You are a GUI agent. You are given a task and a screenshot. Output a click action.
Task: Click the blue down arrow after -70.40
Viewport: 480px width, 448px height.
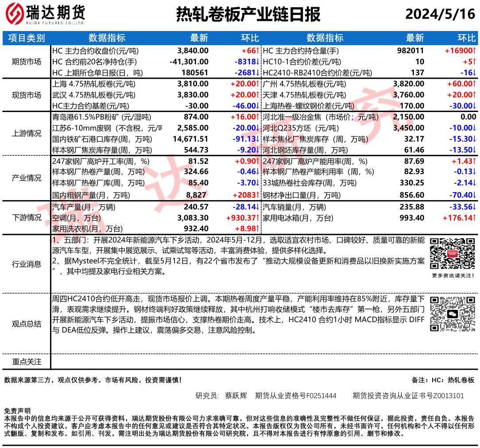[x=474, y=195]
